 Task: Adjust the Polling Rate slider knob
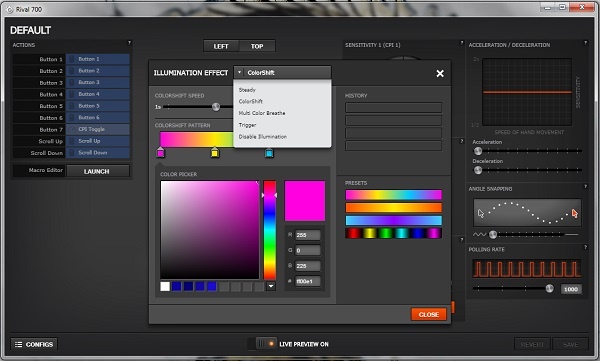549,288
